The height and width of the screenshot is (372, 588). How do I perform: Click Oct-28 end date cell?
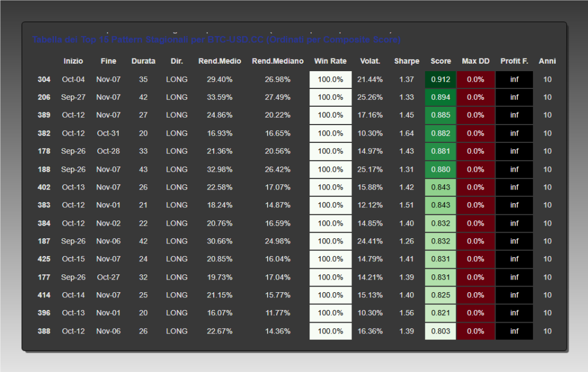(x=109, y=151)
